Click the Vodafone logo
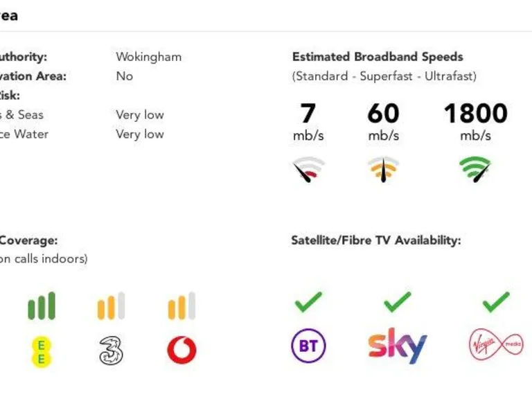Viewport: 532px width, 399px height. tap(181, 350)
